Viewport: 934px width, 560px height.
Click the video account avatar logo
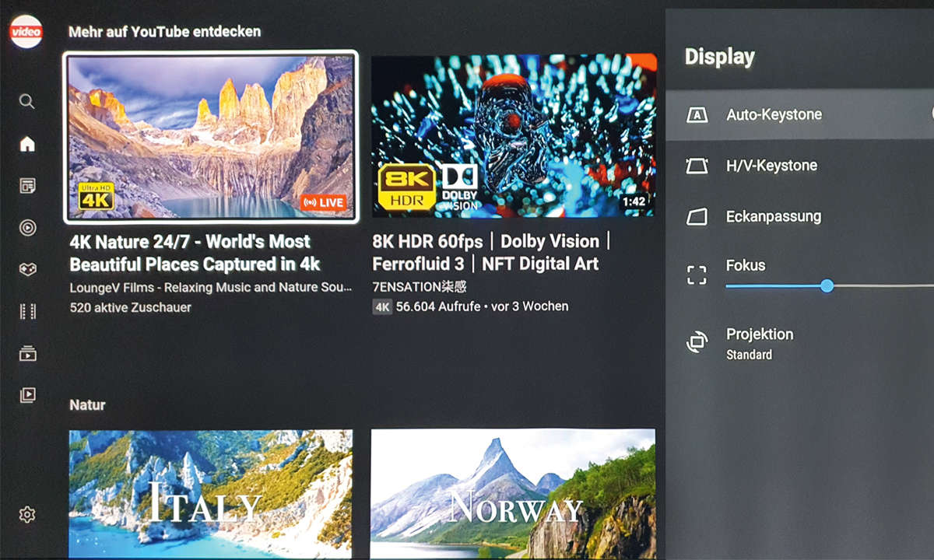coord(26,32)
